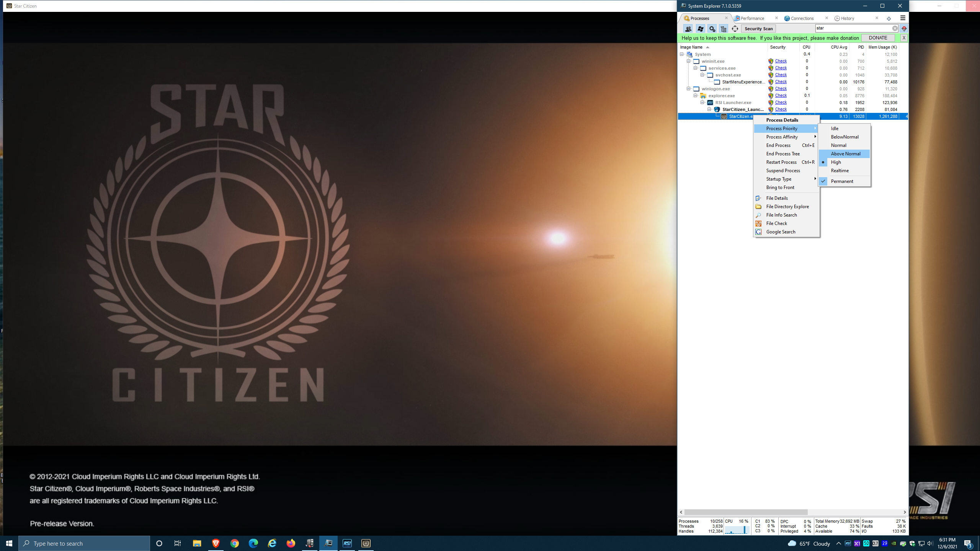This screenshot has width=980, height=551.
Task: Show hidden system tray icons chevron
Action: tap(838, 543)
